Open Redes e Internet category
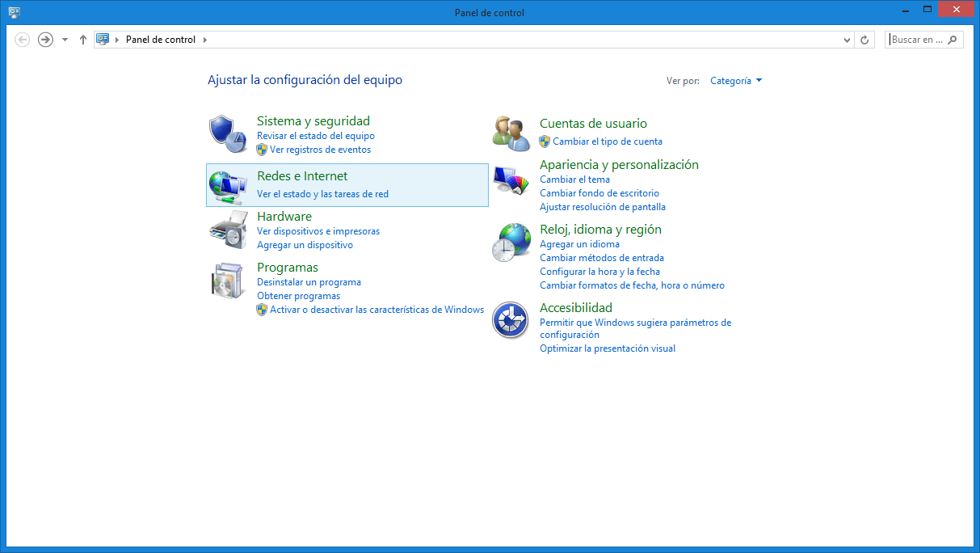This screenshot has width=980, height=553. [302, 176]
